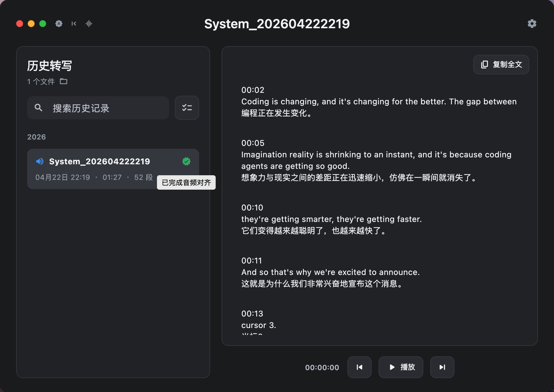The width and height of the screenshot is (554, 392).
Task: Jump to the 00:05 transcript segment
Action: [x=253, y=143]
